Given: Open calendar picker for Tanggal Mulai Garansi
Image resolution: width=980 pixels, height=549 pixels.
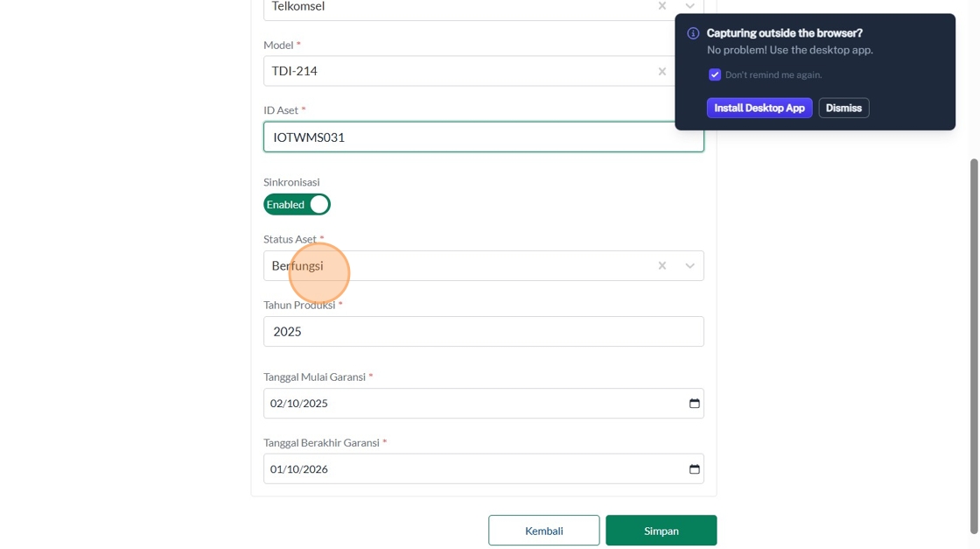Looking at the screenshot, I should pos(695,404).
